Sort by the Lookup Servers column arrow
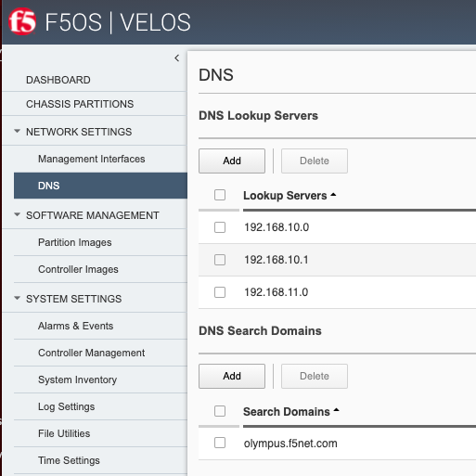 tap(333, 195)
